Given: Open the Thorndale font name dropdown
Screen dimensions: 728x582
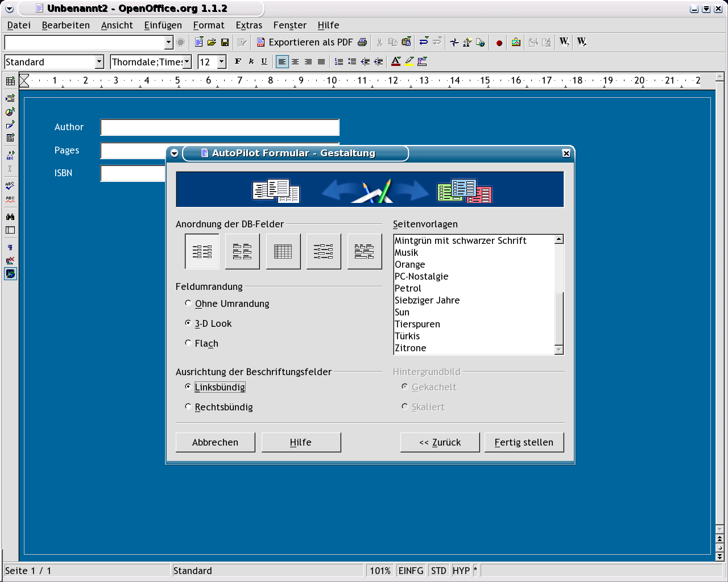Looking at the screenshot, I should point(187,62).
